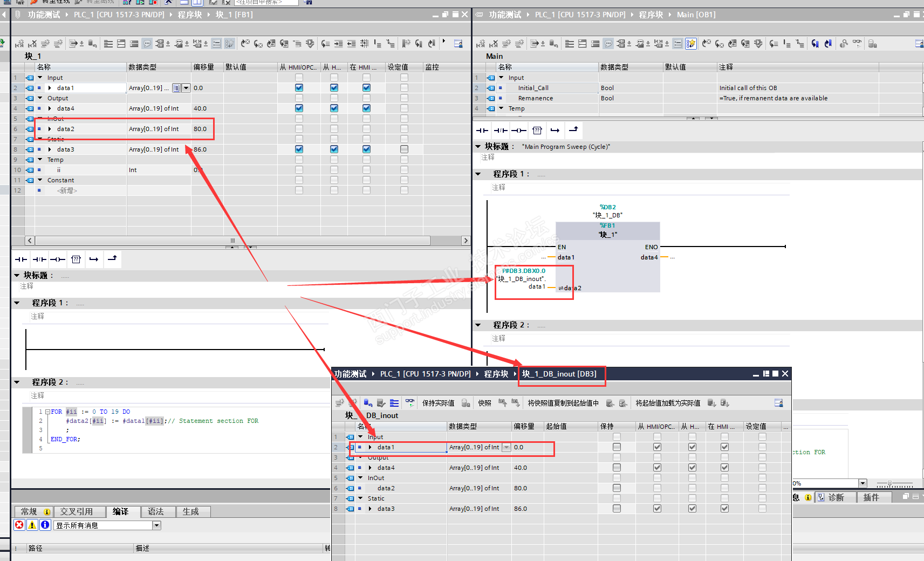
Task: Check HMI/OPC accessible for data2 in 块_1
Action: (299, 129)
